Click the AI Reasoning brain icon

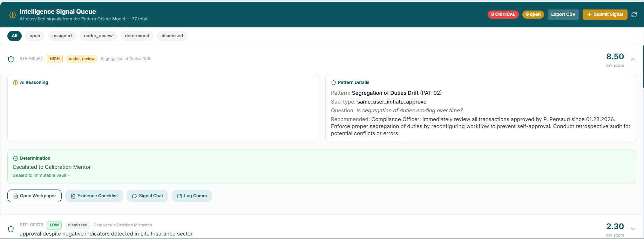(x=15, y=82)
